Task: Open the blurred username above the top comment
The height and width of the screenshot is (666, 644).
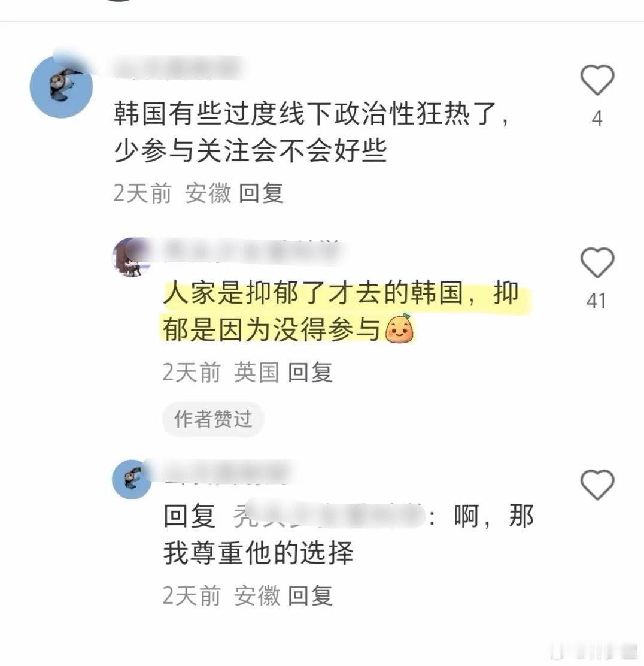Action: (178, 67)
